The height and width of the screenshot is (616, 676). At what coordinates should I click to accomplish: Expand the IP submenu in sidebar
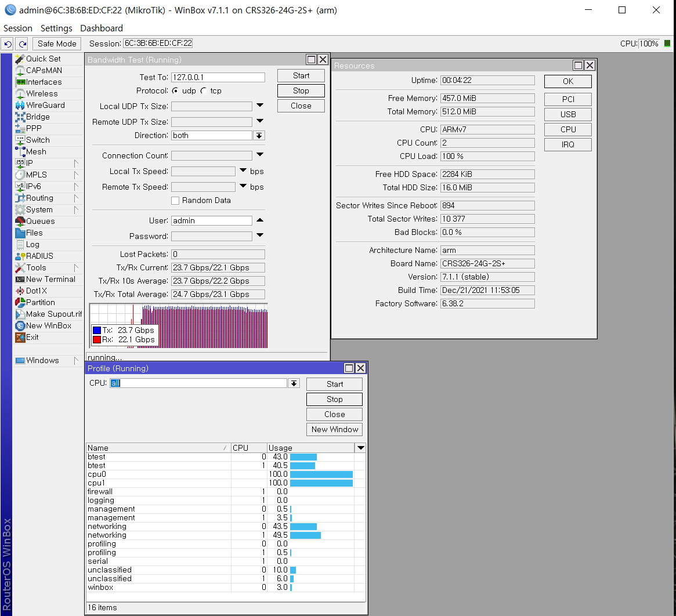[x=76, y=164]
